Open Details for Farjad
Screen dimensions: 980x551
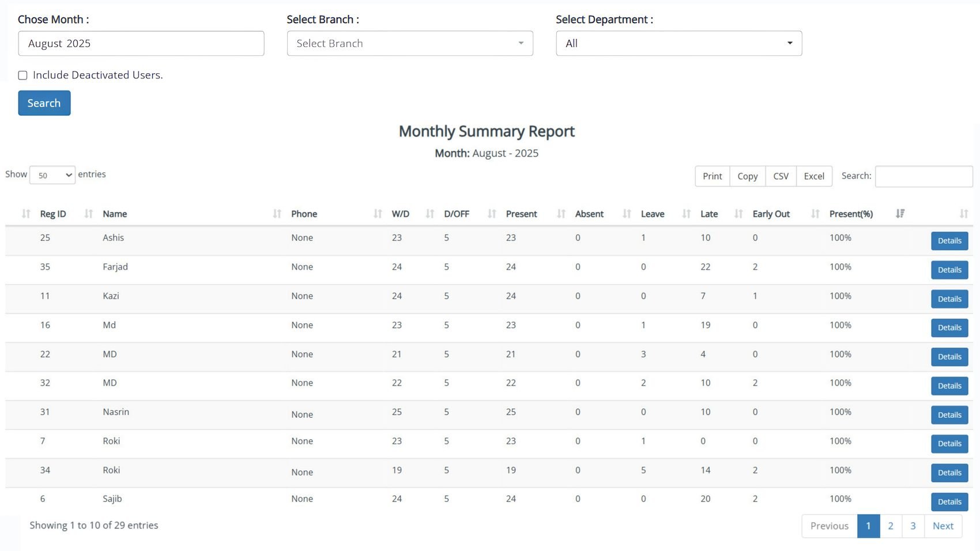click(x=949, y=270)
